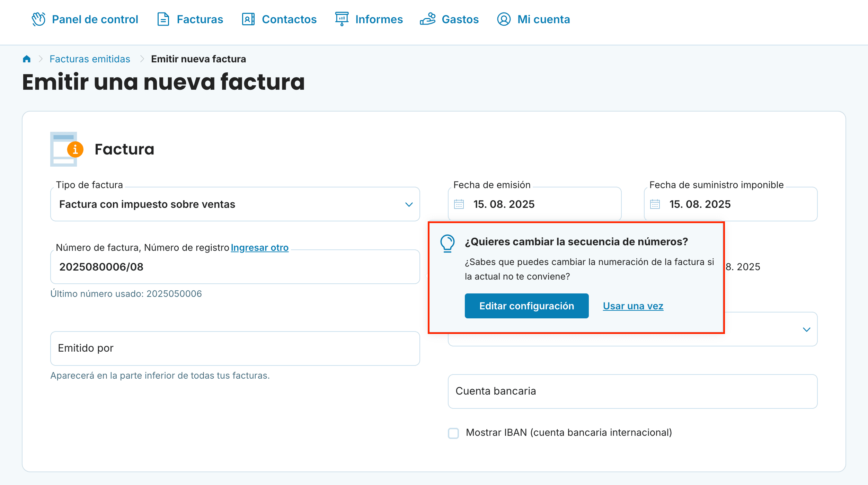Click the calendar icon in Fecha de suministro imponible
This screenshot has height=485, width=868.
click(655, 204)
